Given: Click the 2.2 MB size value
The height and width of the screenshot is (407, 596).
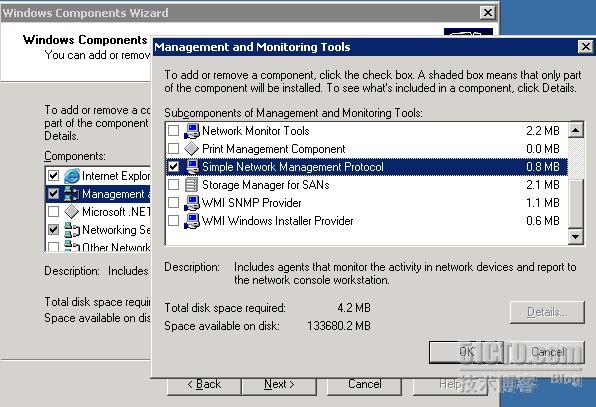Looking at the screenshot, I should coord(543,131).
